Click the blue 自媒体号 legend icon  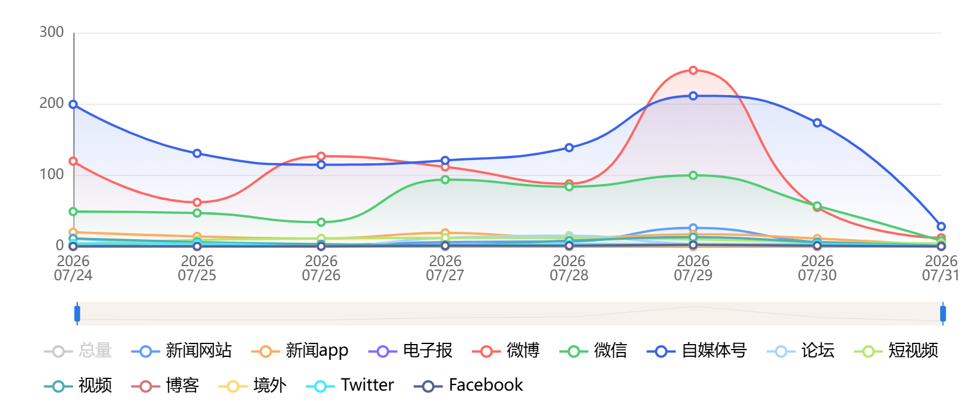[x=661, y=351]
